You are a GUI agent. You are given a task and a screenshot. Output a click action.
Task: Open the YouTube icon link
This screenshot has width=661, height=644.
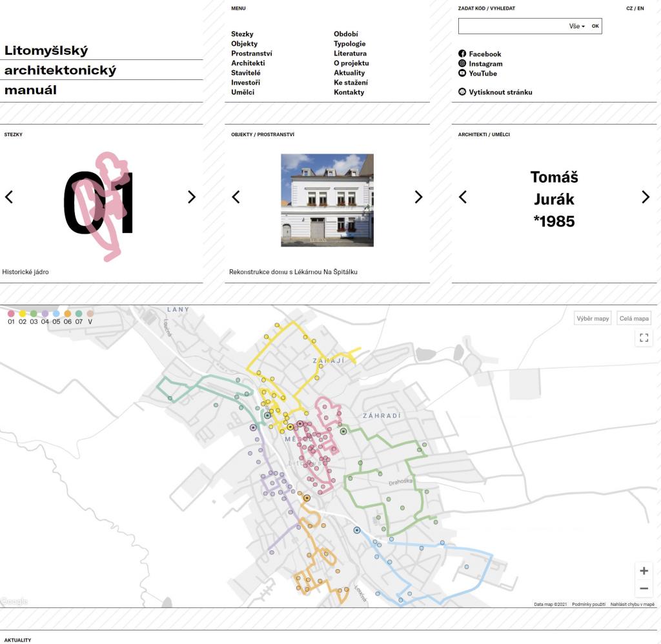pos(462,74)
